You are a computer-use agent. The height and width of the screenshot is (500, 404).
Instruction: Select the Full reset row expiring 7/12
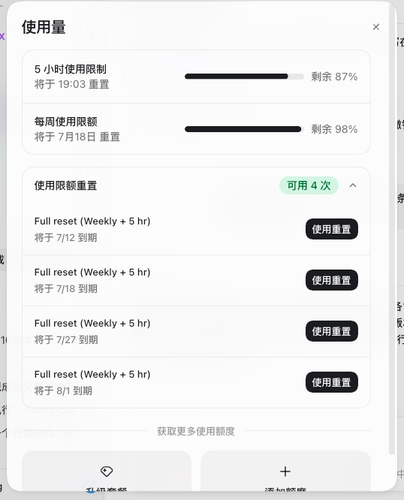[x=196, y=229]
